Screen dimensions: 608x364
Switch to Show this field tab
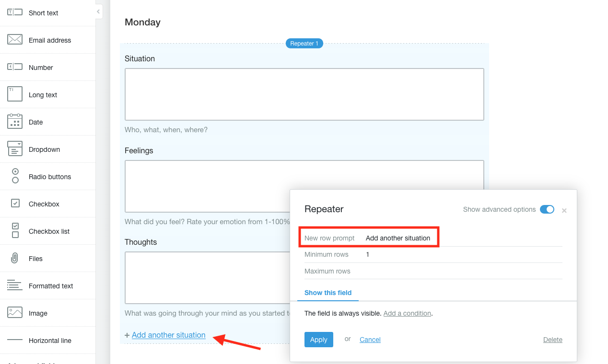(328, 293)
